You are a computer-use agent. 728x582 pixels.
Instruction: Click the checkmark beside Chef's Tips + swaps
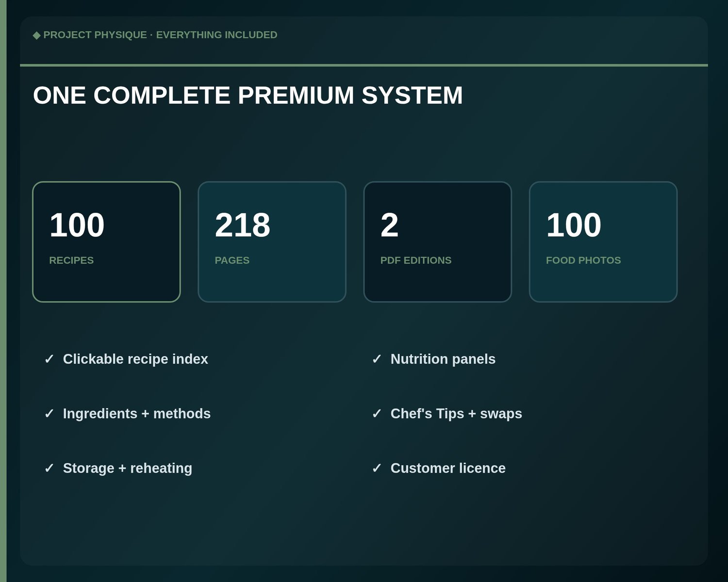(x=377, y=414)
